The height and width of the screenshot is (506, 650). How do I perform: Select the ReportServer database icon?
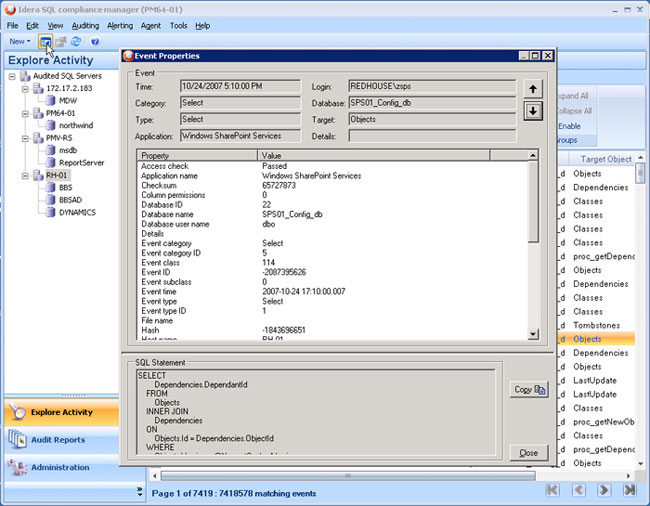click(50, 162)
